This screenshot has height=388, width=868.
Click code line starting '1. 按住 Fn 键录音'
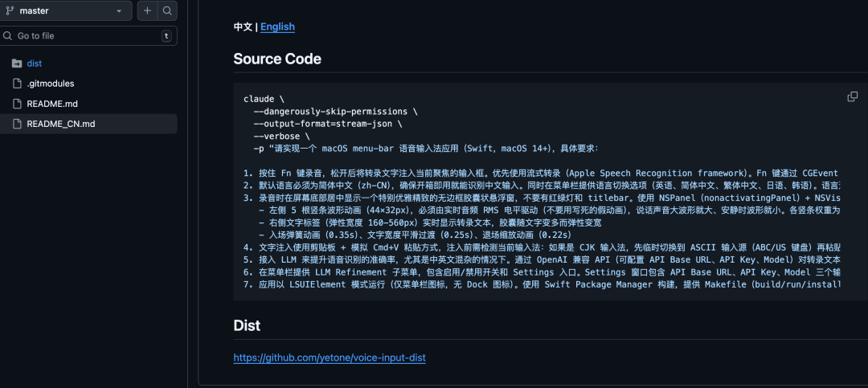pos(542,174)
